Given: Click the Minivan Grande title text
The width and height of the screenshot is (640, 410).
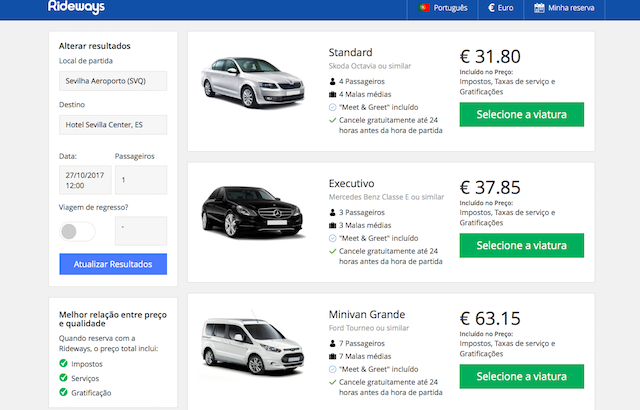Looking at the screenshot, I should 367,315.
